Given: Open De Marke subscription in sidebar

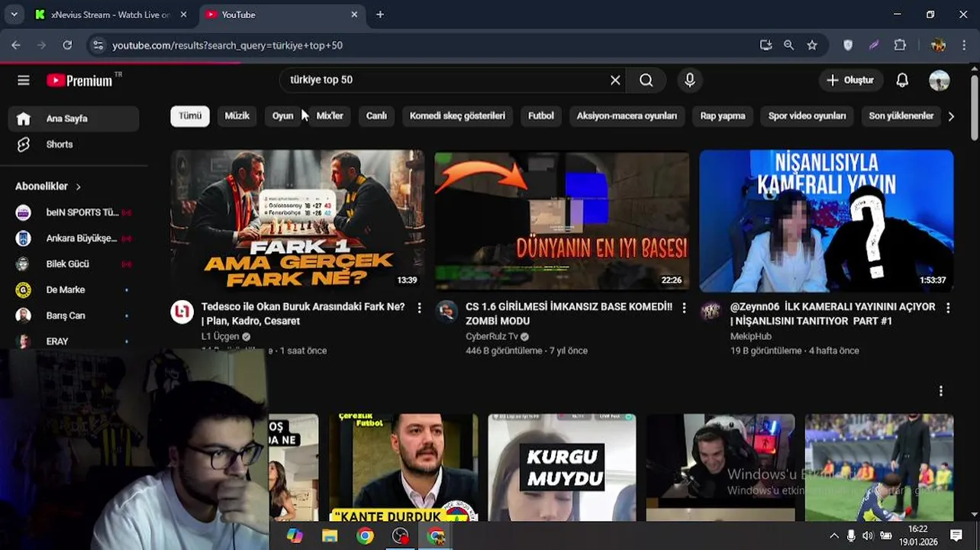Looking at the screenshot, I should coord(74,290).
